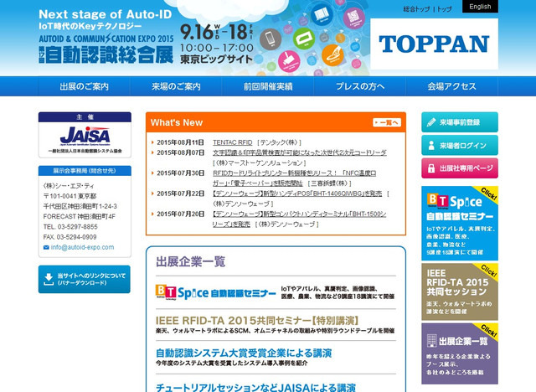This screenshot has height=392, width=536.
Task: Click the padlock icon on 出展社専用ページ
Action: pyautogui.click(x=431, y=168)
